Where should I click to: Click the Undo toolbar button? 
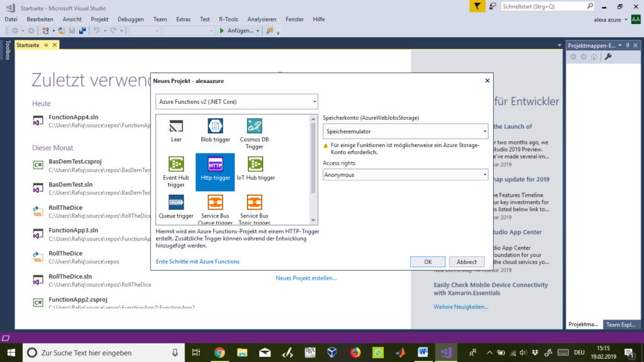pos(96,31)
